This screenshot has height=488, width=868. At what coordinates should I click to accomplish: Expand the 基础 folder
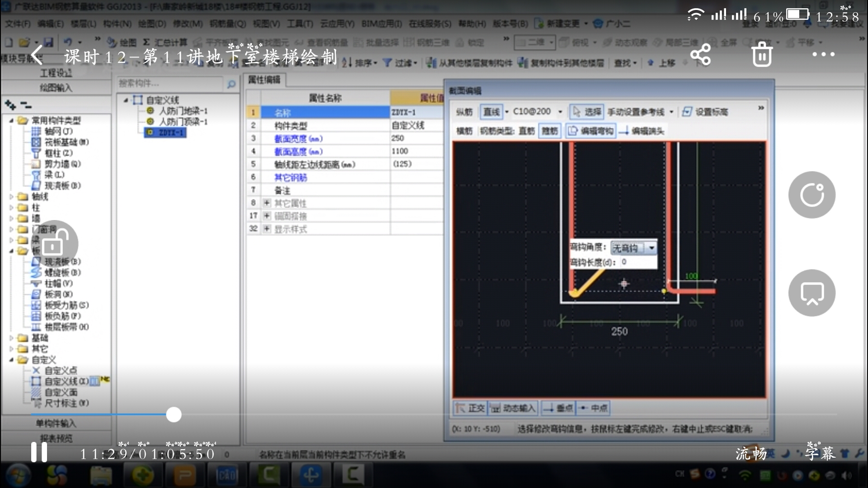11,338
